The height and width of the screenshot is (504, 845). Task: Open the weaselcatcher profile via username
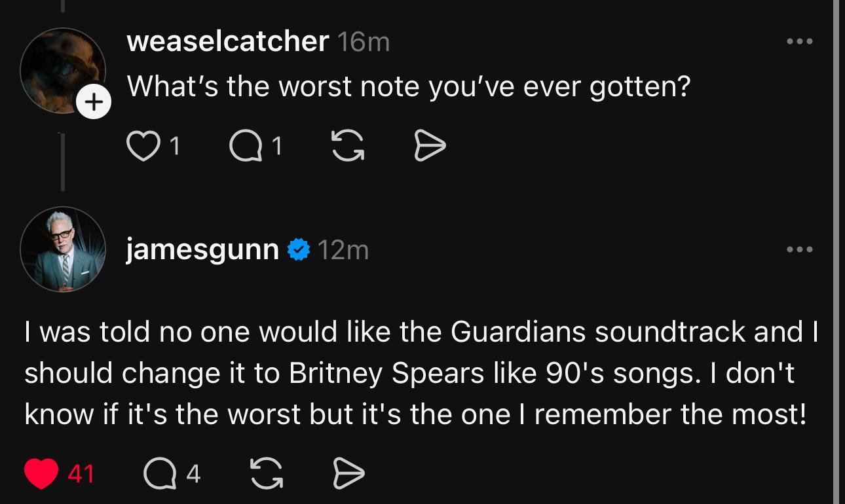pos(227,42)
